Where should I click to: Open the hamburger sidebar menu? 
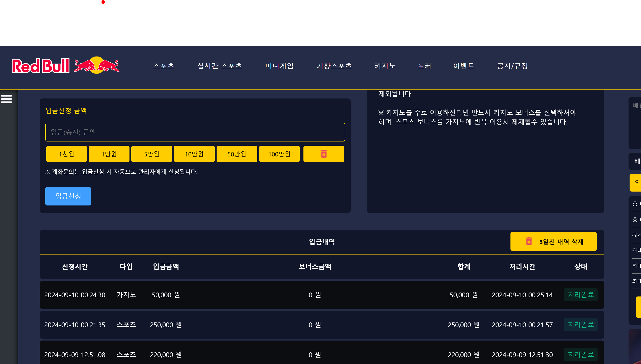[6, 99]
